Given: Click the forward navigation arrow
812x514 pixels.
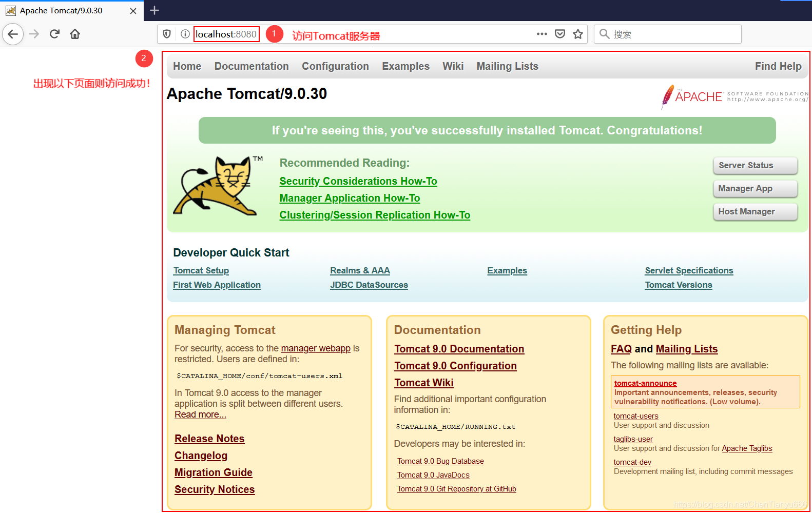Looking at the screenshot, I should tap(34, 34).
